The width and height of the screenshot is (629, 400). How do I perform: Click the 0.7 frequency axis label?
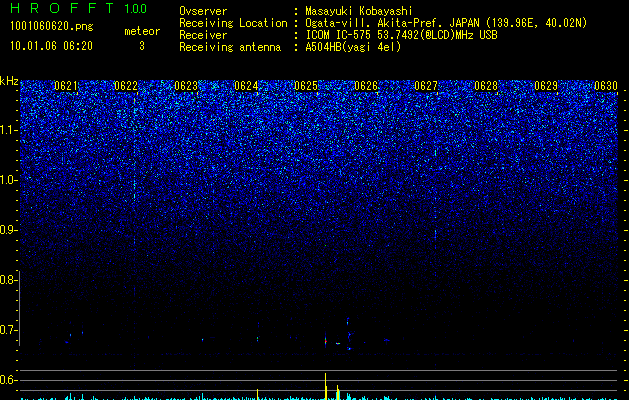tap(8, 330)
